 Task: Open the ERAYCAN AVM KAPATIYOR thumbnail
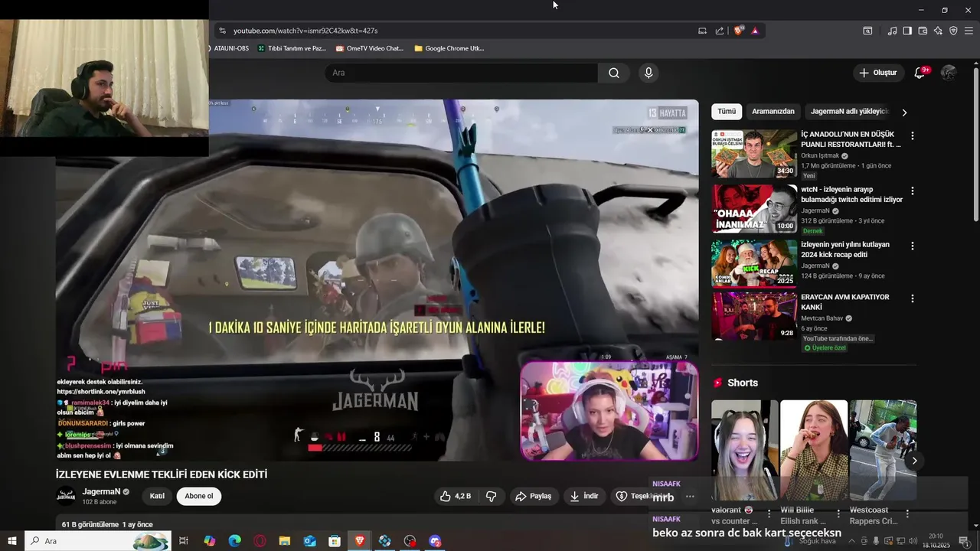click(x=754, y=316)
